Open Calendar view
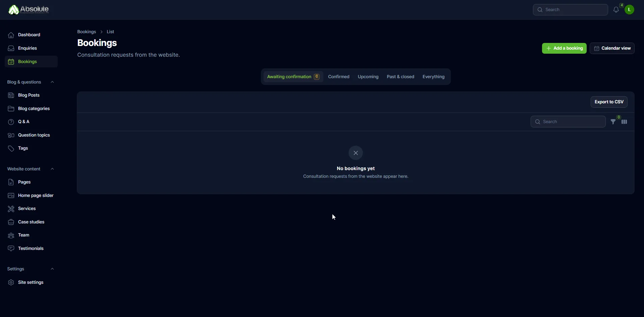 [612, 48]
